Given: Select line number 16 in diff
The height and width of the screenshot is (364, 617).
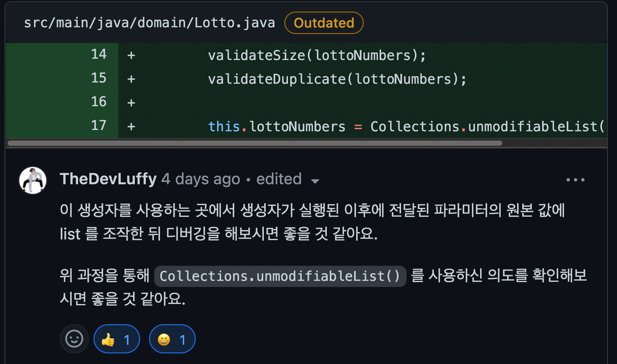Looking at the screenshot, I should tap(98, 102).
